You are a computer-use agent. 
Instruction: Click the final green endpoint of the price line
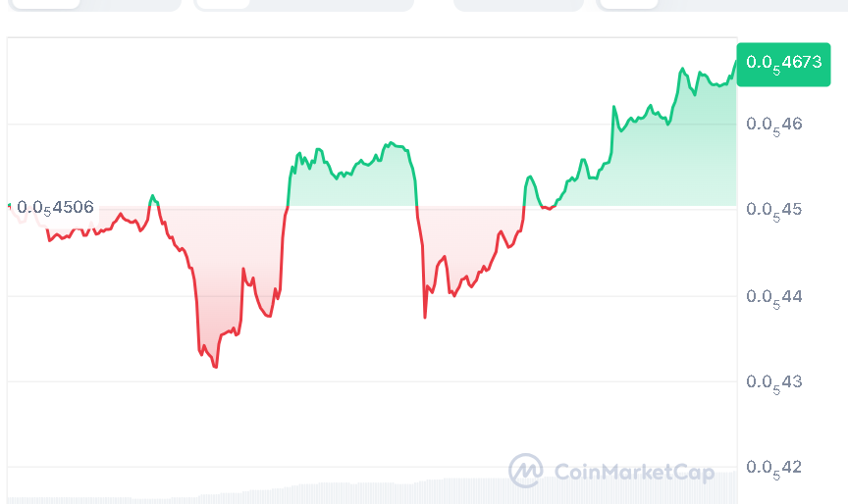[x=735, y=62]
